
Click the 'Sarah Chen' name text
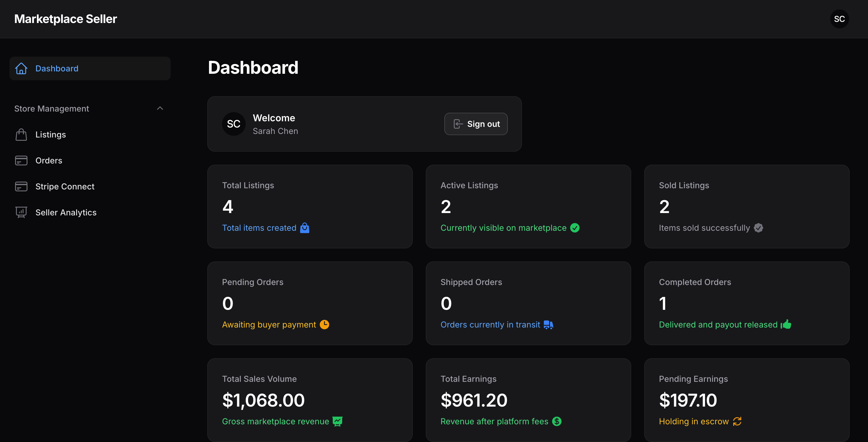275,131
